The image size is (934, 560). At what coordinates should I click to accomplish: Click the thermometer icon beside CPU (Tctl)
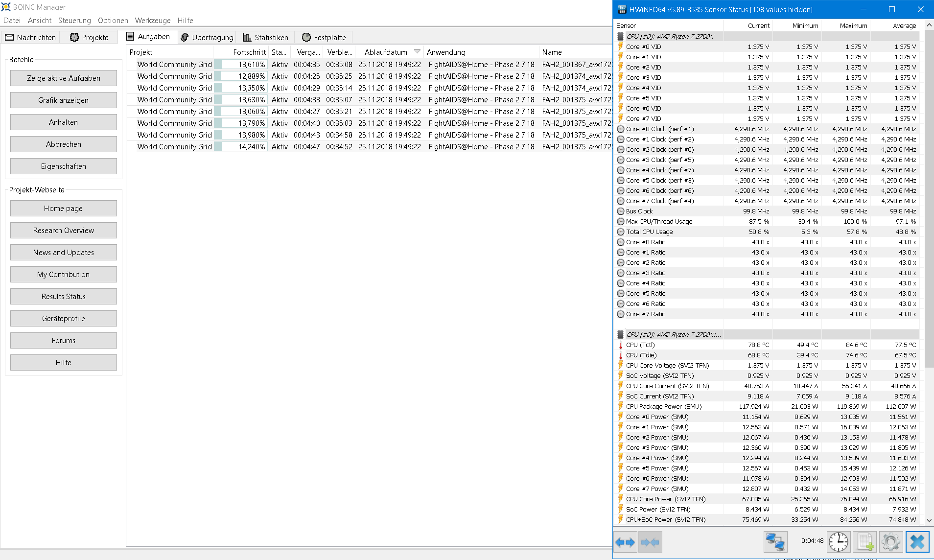pos(621,345)
